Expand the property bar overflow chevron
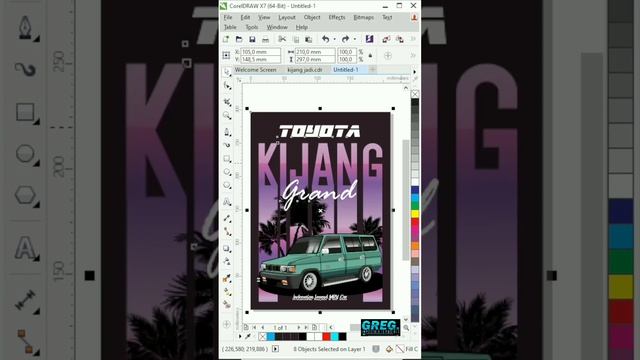This screenshot has width=640, height=360. point(413,55)
